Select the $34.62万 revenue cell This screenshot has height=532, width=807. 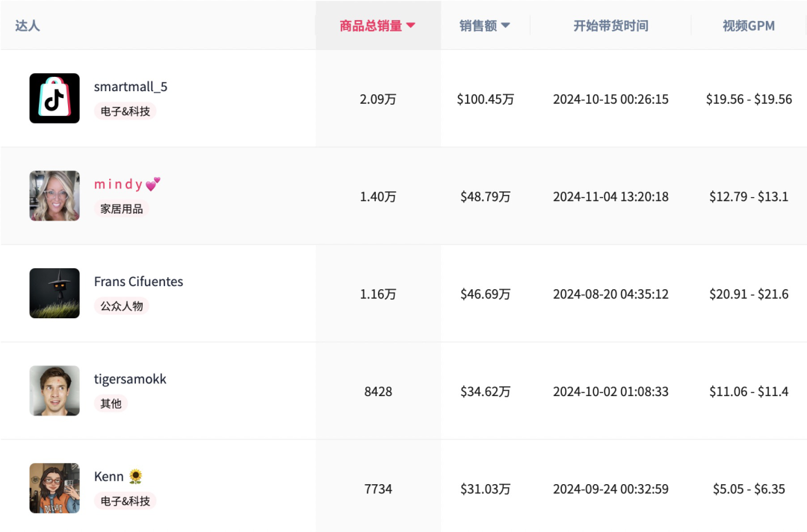[x=486, y=392]
